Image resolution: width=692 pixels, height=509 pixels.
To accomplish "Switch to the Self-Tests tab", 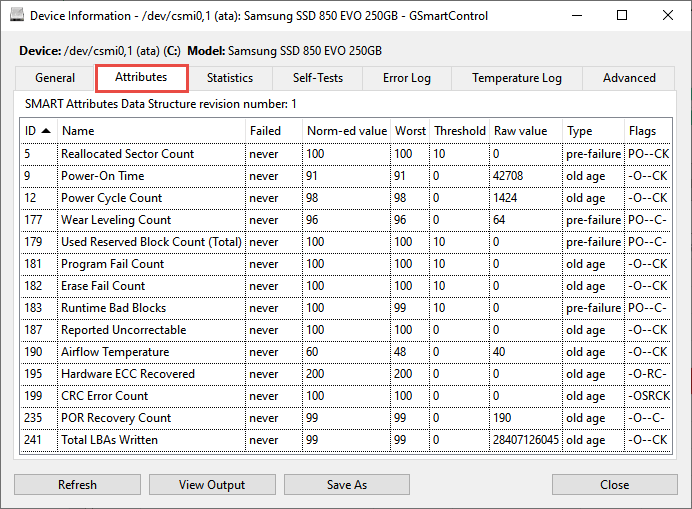I will [x=318, y=78].
